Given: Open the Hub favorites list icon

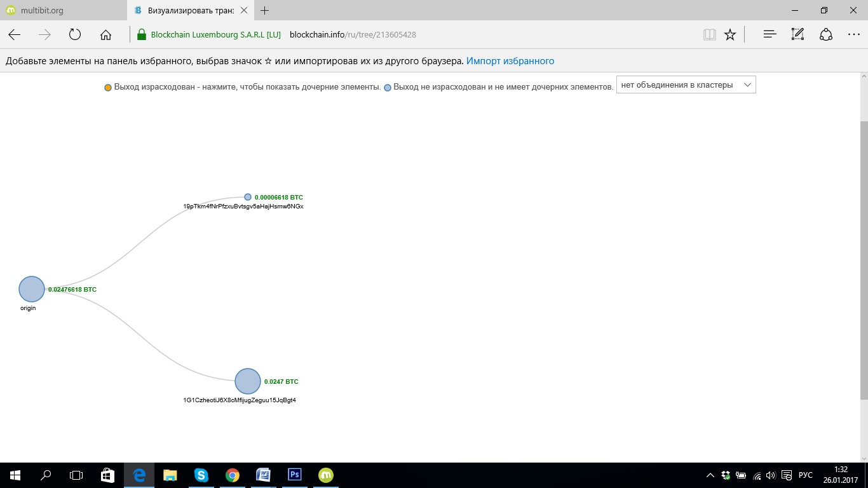Looking at the screenshot, I should pyautogui.click(x=770, y=35).
